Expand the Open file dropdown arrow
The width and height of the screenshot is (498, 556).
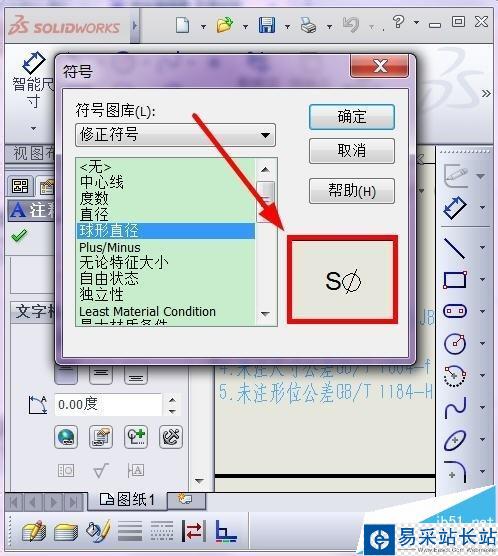[x=245, y=27]
